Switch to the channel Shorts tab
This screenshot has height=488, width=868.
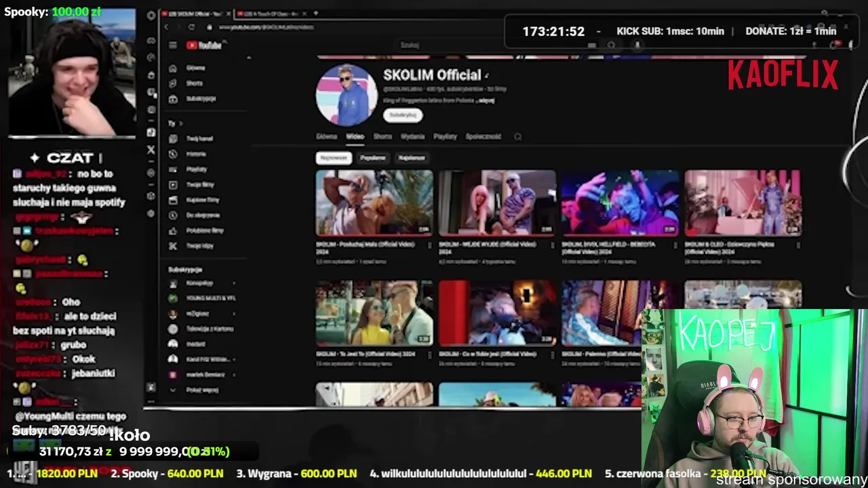click(x=382, y=136)
